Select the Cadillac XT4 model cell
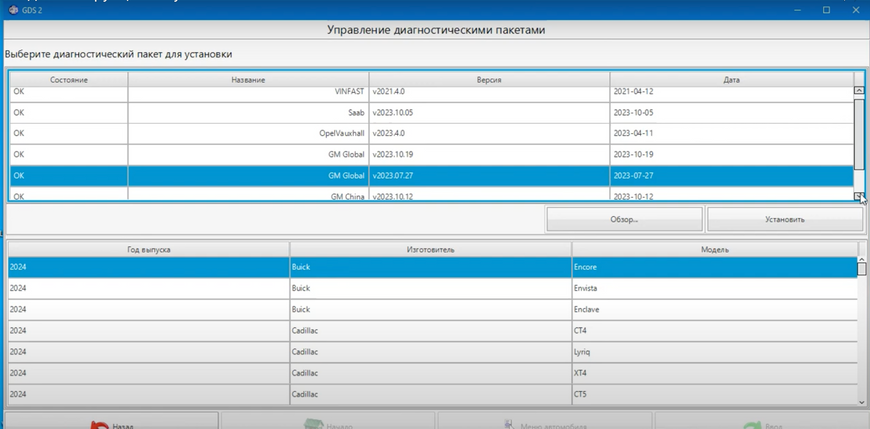The image size is (870, 429). coord(715,373)
